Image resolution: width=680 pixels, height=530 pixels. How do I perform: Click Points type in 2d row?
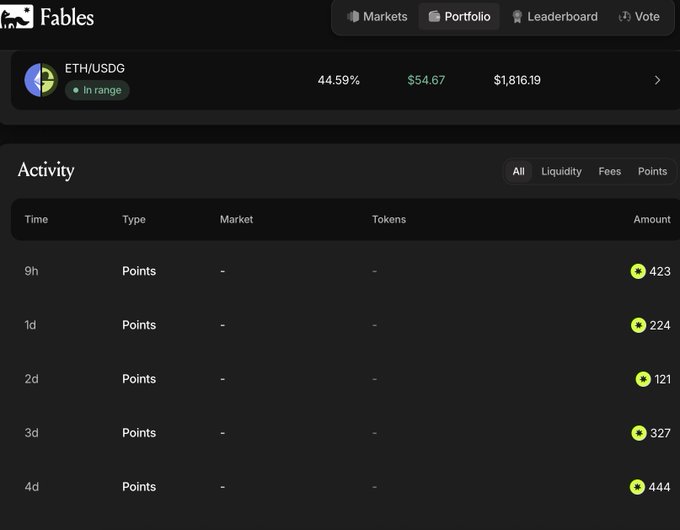coord(139,379)
